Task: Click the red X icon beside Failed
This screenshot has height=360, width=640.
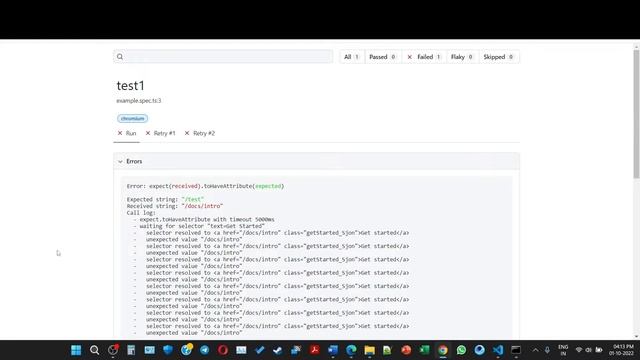Action: (409, 57)
